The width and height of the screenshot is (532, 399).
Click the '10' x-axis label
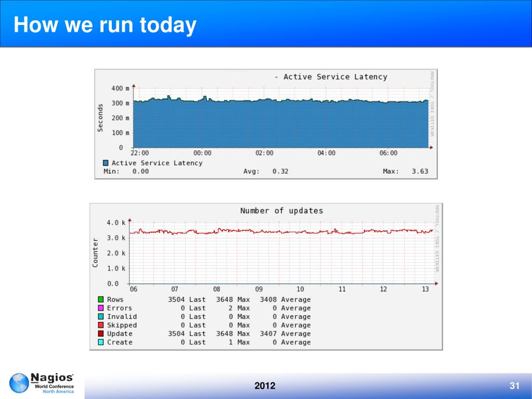click(x=300, y=289)
